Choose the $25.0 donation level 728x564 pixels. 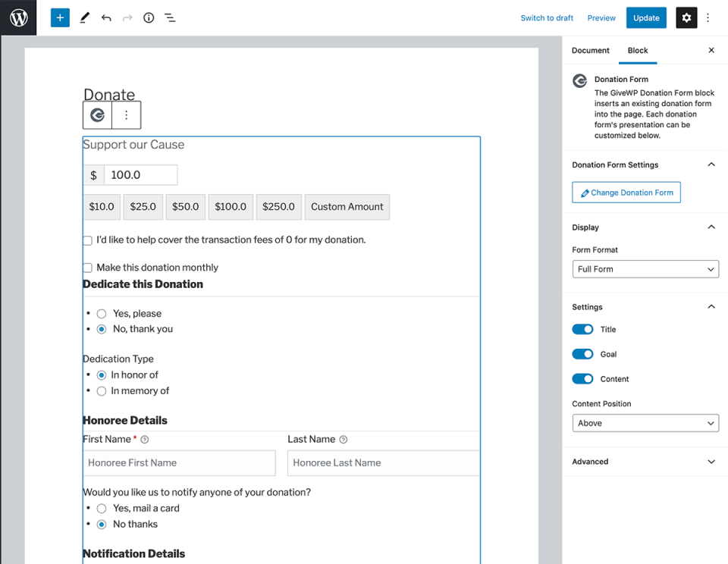(143, 206)
